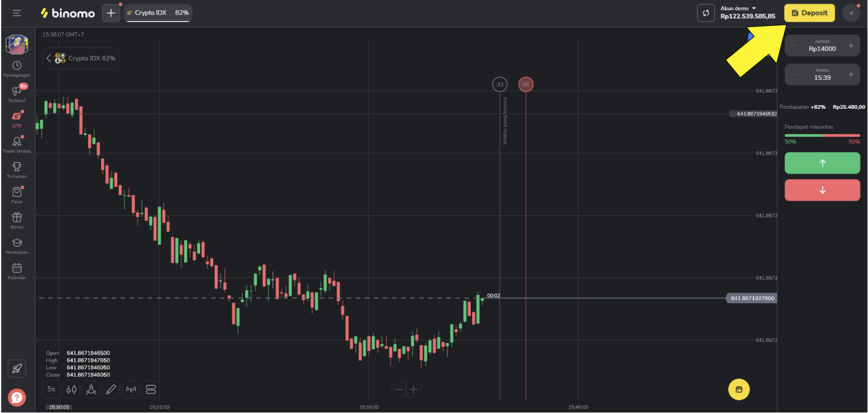Toggle the chart layout split view

(x=150, y=389)
